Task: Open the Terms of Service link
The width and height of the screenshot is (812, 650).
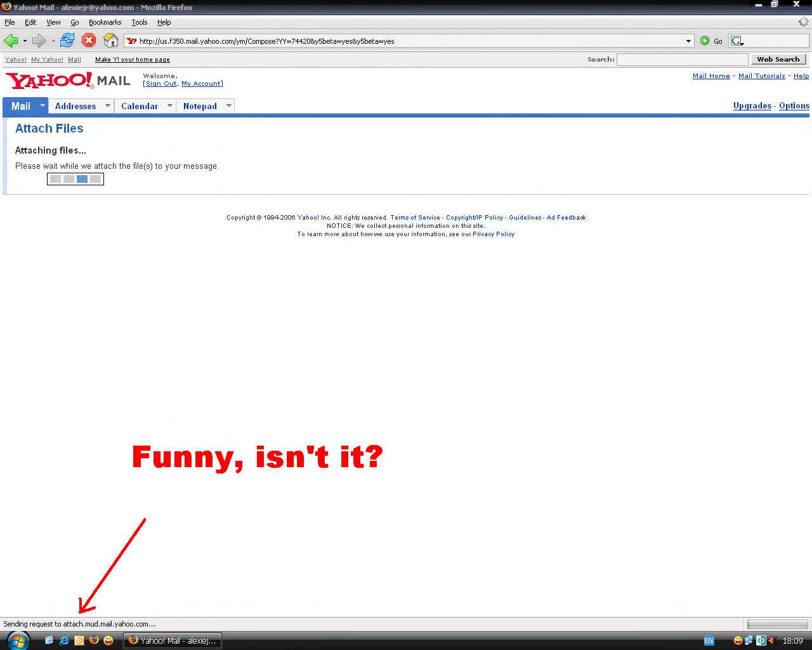Action: point(415,217)
